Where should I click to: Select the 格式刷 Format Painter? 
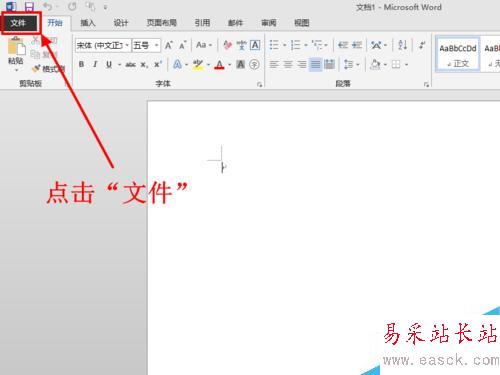click(x=48, y=69)
